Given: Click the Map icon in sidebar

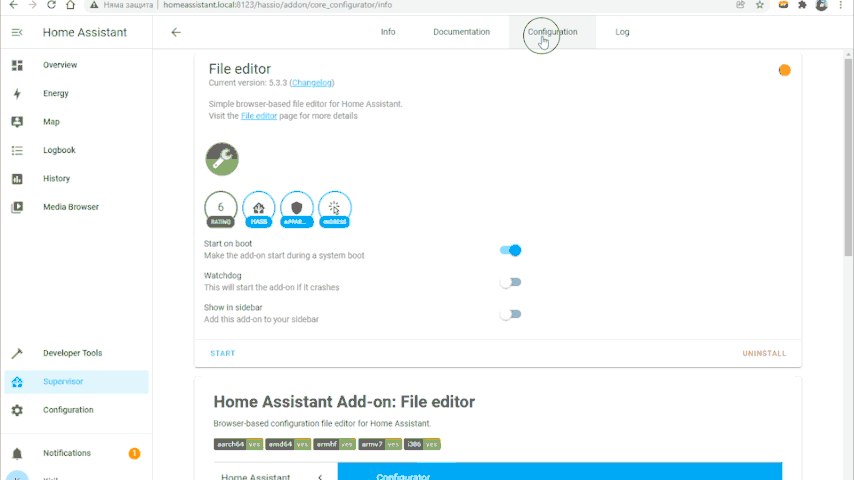Looking at the screenshot, I should tap(17, 122).
